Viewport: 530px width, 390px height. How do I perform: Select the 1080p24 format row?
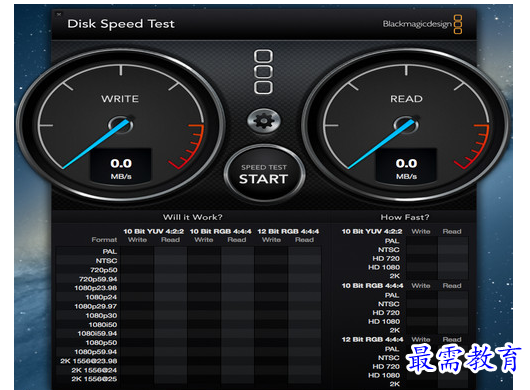[188, 297]
